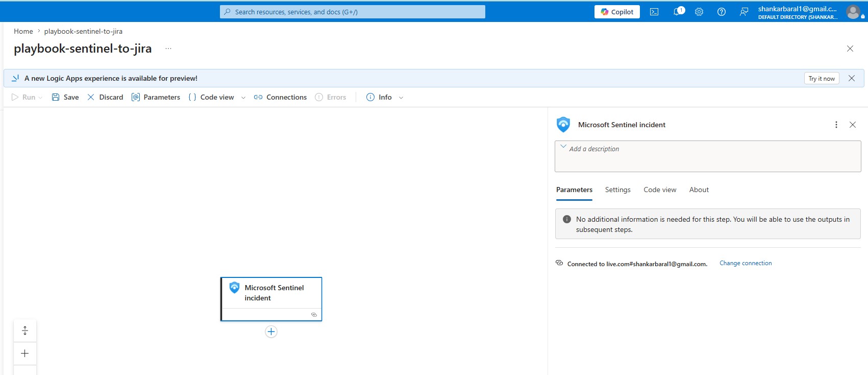
Task: Open portal settings gear
Action: [699, 12]
